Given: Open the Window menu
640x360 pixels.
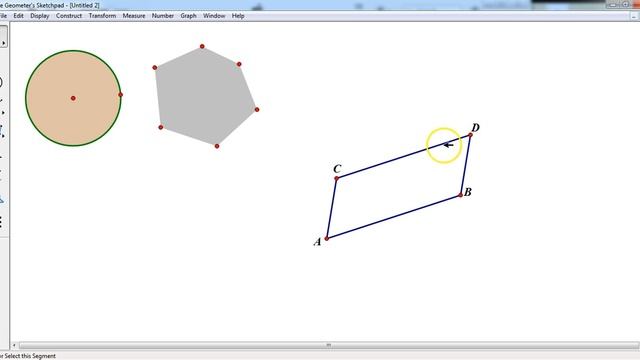Looking at the screenshot, I should (214, 16).
